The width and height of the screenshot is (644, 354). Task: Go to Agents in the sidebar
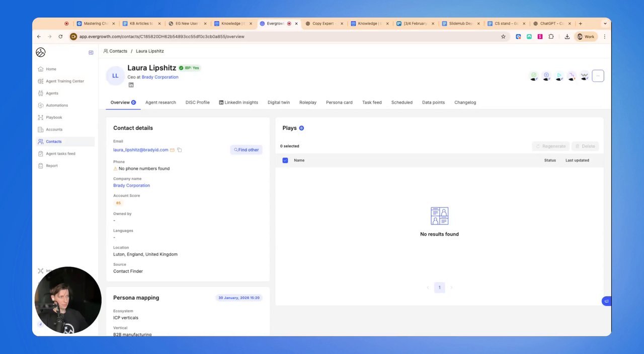click(52, 93)
